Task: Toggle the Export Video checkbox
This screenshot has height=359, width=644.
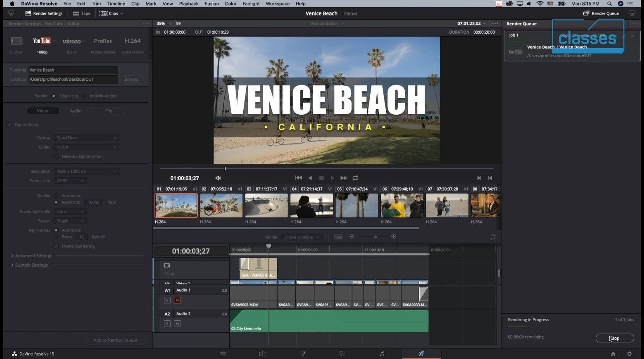Action: tap(9, 125)
